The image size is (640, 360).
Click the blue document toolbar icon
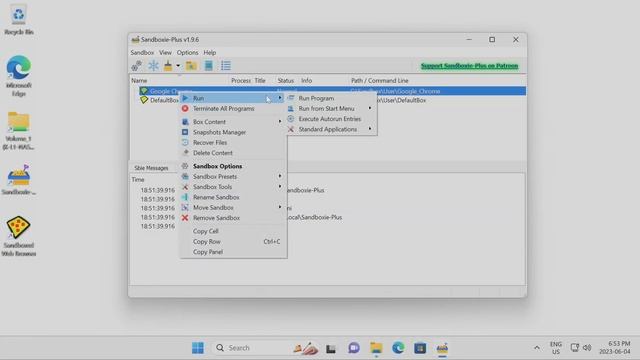point(209,65)
